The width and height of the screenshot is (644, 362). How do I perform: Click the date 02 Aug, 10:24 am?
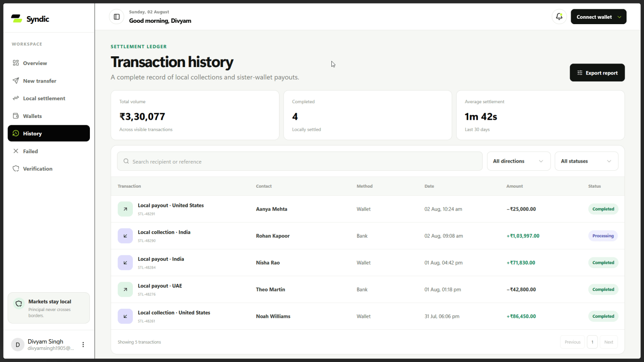tap(443, 209)
